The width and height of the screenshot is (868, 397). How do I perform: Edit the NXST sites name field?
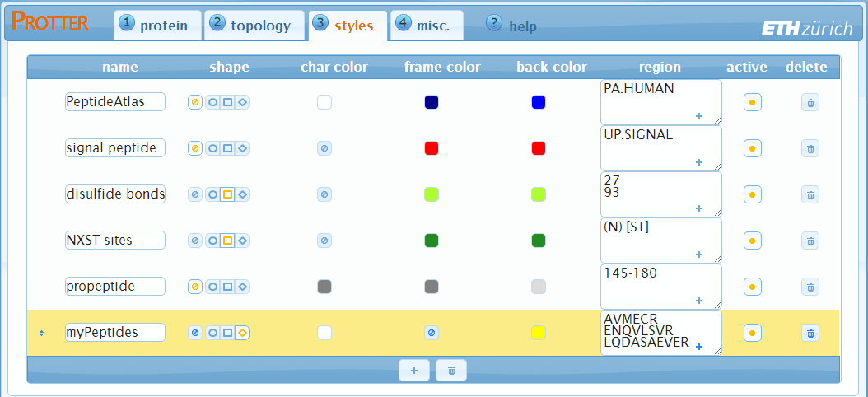click(x=114, y=241)
